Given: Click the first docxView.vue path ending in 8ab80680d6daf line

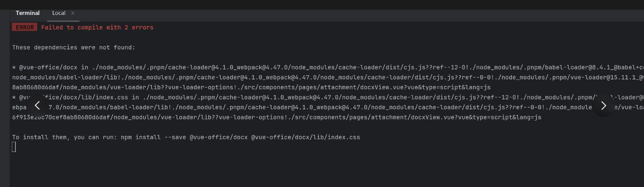Looking at the screenshot, I should tap(251, 88).
